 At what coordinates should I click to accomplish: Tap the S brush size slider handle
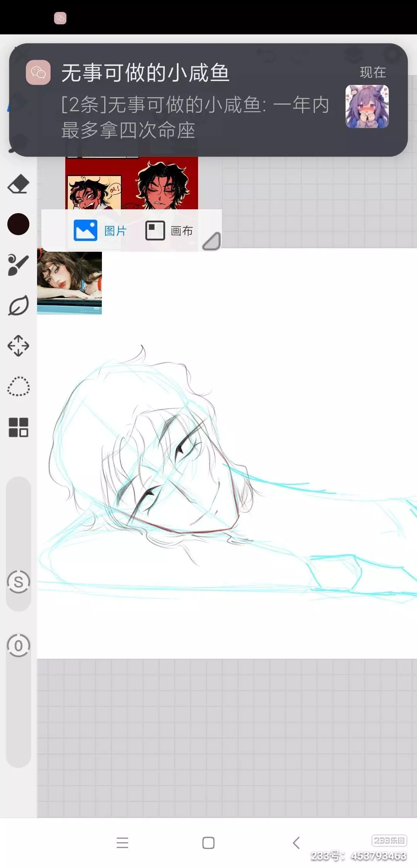18,581
